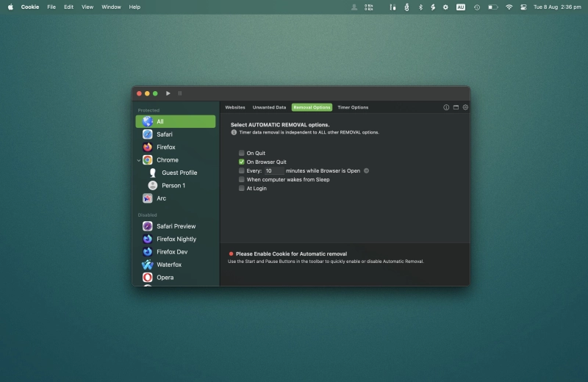Select Opera in the Disabled list

pos(176,278)
